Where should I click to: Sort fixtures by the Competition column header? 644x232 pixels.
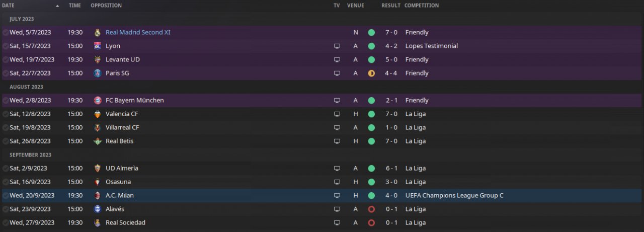click(422, 6)
